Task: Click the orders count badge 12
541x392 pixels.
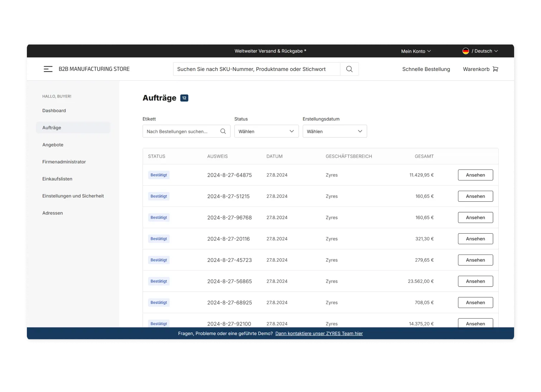Action: [x=184, y=98]
